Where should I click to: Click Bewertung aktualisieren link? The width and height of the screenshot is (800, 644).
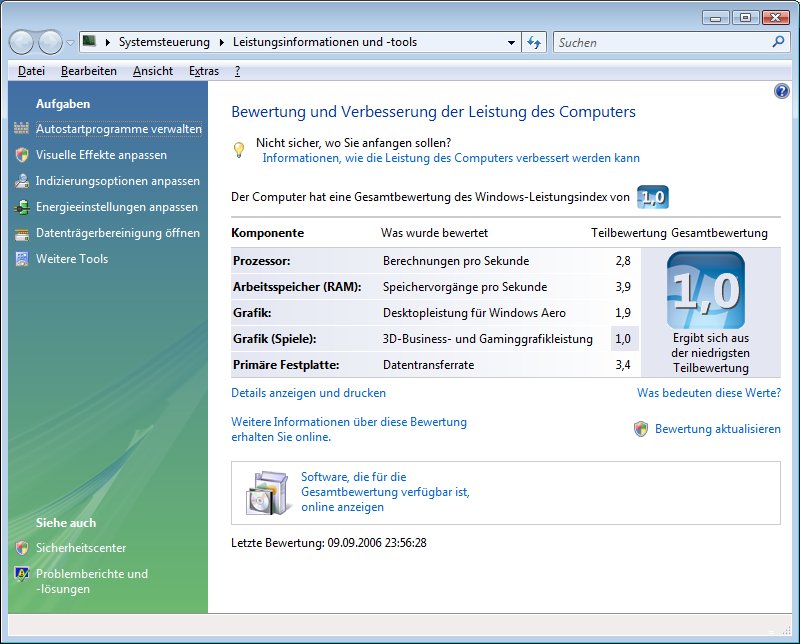pos(717,429)
